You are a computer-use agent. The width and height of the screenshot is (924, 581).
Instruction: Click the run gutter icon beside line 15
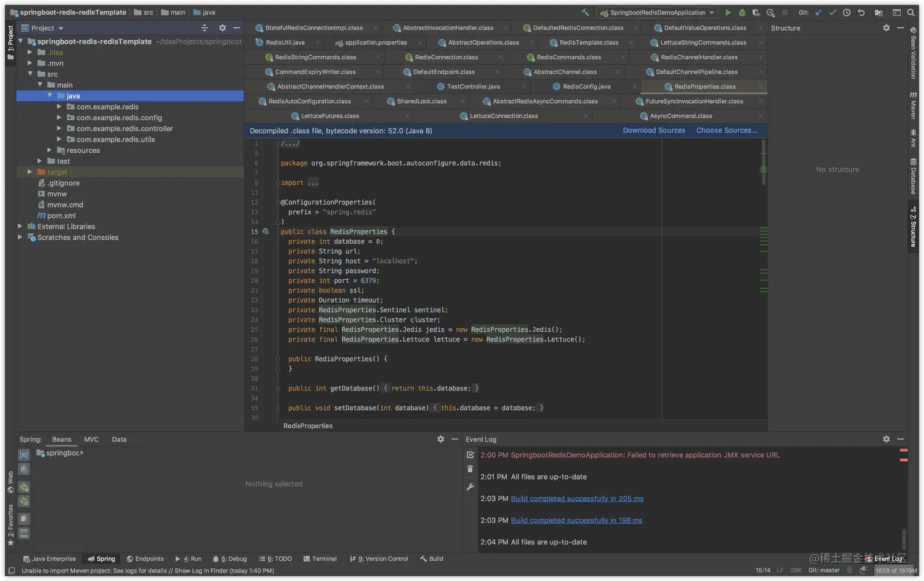(x=265, y=232)
